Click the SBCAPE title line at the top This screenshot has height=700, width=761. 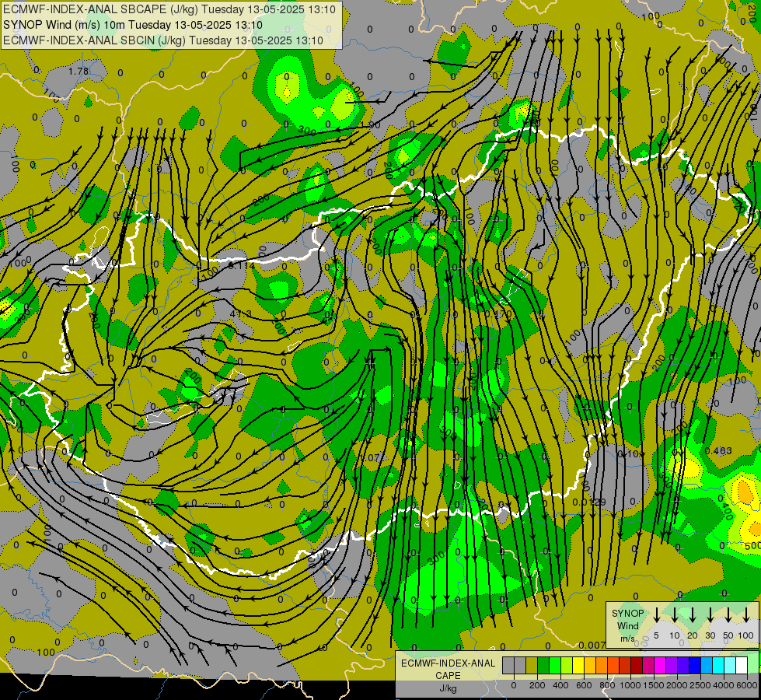(169, 9)
